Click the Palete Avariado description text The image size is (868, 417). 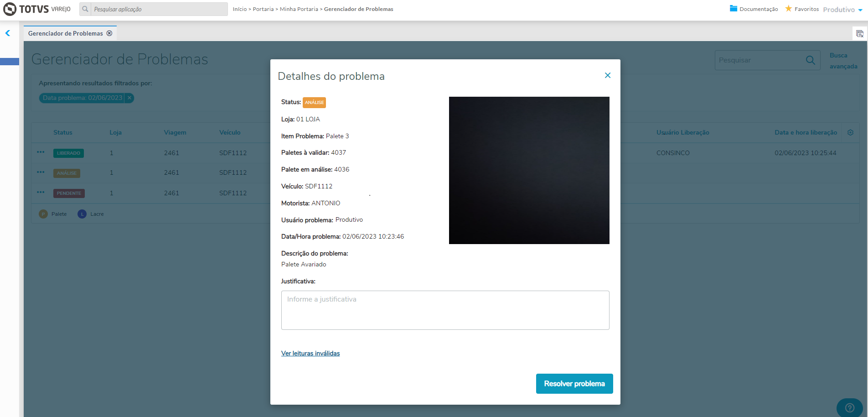pos(304,264)
